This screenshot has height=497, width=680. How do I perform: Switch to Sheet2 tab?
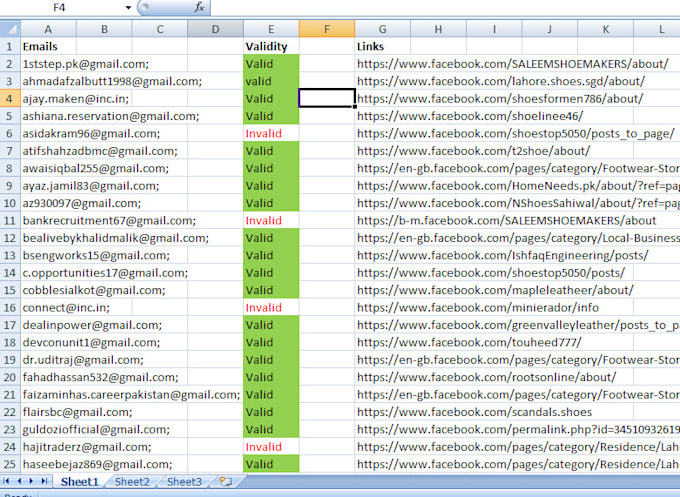click(x=132, y=481)
